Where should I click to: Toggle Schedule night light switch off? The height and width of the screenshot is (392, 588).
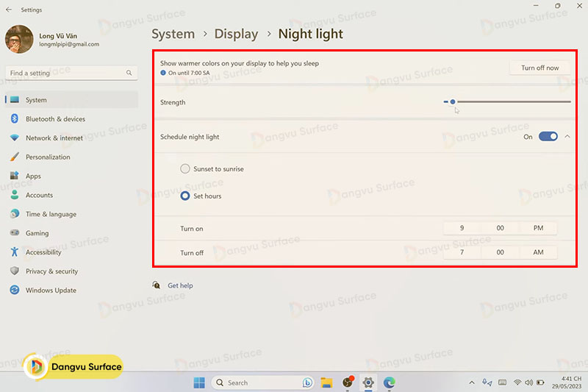(x=548, y=137)
